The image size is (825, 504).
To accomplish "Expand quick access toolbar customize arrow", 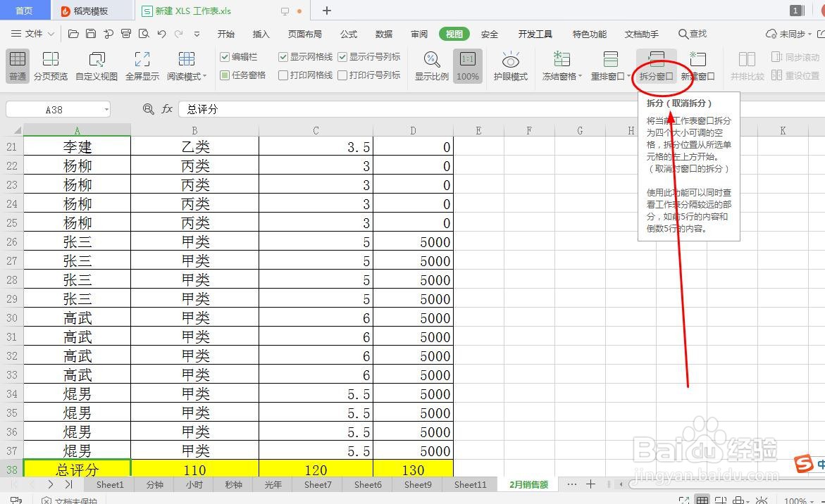I will (197, 34).
